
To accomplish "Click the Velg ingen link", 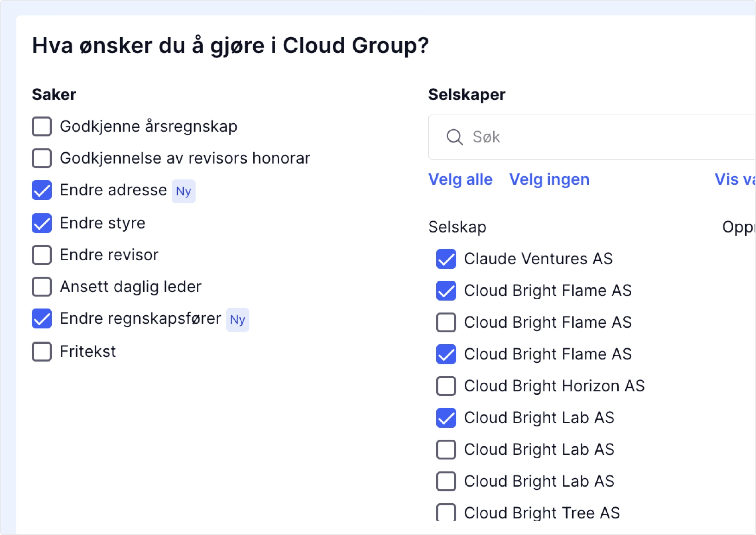I will click(549, 180).
